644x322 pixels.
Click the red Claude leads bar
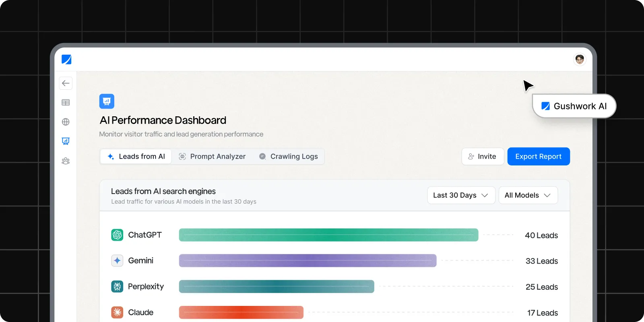pos(241,312)
